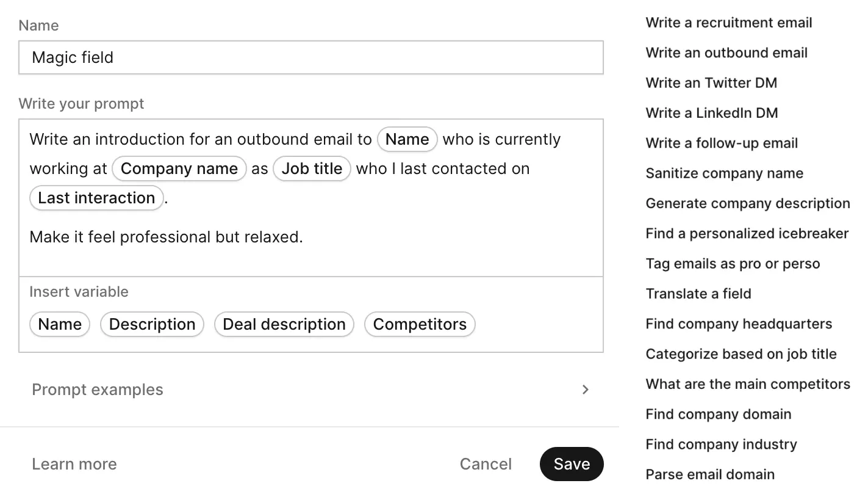
Task: Insert the Competitors variable chip
Action: click(420, 324)
